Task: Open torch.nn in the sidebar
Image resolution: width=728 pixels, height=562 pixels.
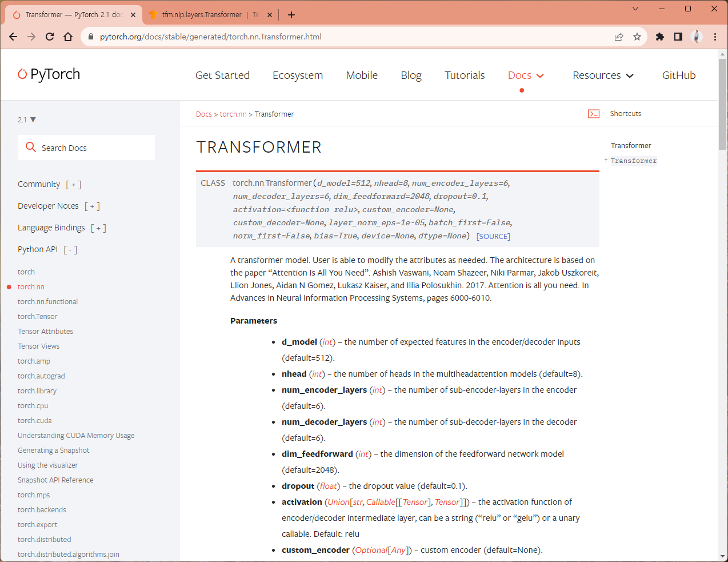Action: 31,287
